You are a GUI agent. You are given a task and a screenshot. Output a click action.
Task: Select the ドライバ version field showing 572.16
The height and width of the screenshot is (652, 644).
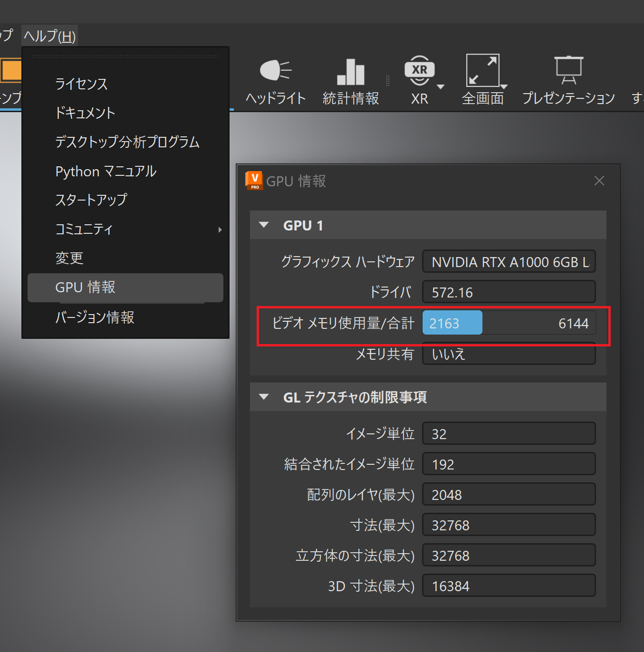pyautogui.click(x=509, y=292)
